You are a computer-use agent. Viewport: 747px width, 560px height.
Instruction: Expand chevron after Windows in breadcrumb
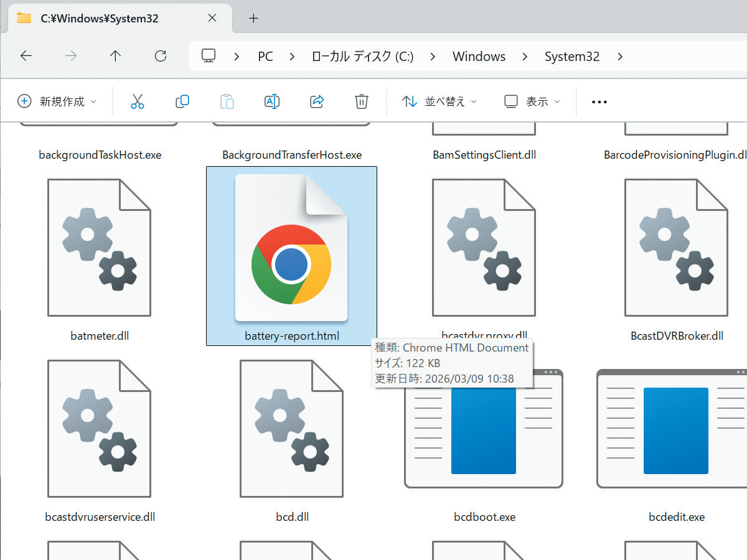click(525, 57)
